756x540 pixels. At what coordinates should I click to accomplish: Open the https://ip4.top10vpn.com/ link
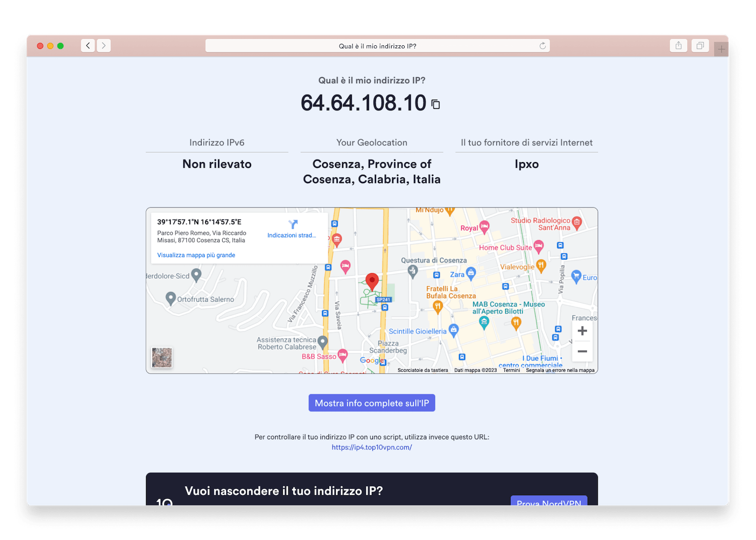[x=372, y=447]
